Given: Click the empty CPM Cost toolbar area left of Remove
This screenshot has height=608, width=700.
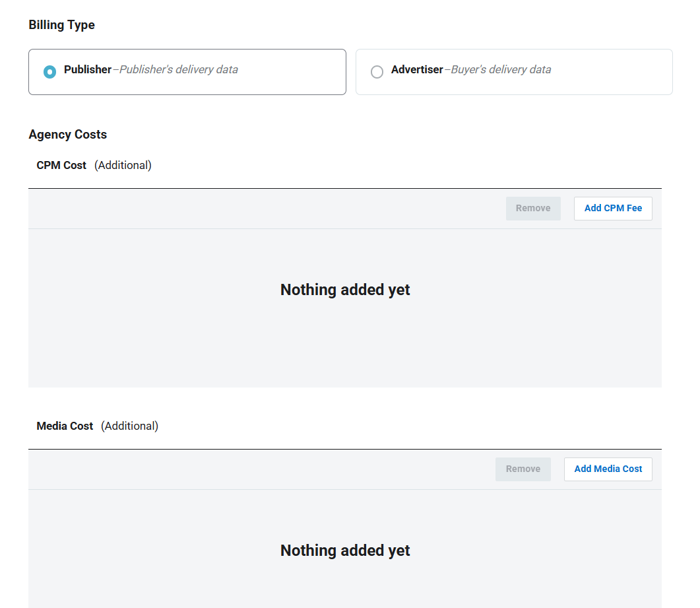Looking at the screenshot, I should [x=264, y=209].
